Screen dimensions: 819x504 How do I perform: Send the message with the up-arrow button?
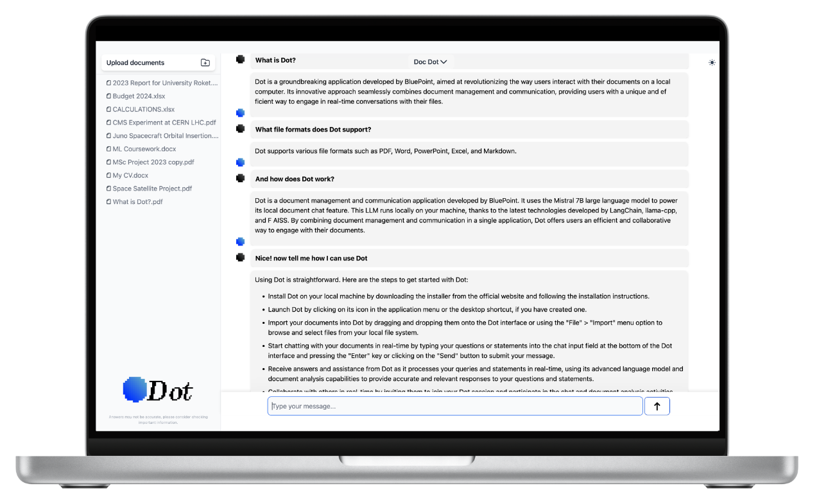point(657,406)
